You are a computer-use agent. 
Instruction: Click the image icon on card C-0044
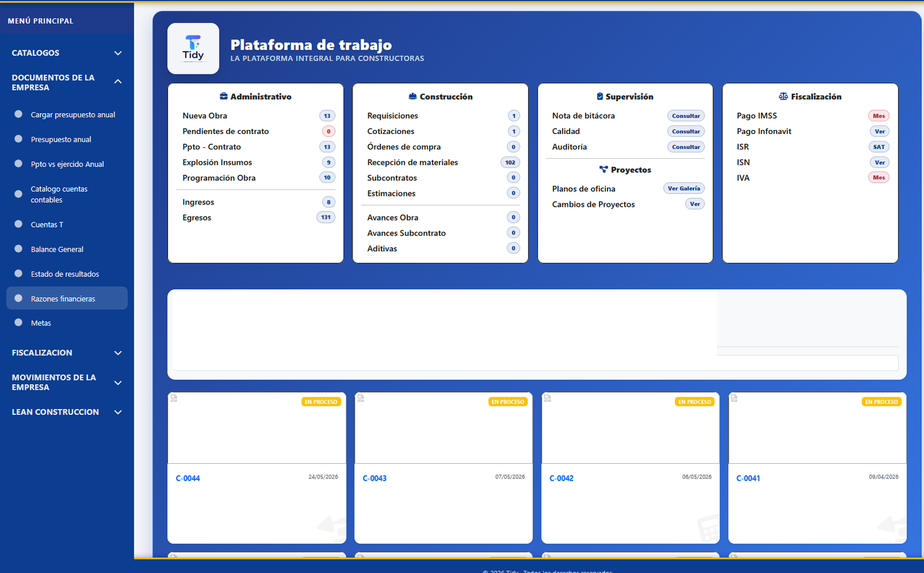pos(174,398)
